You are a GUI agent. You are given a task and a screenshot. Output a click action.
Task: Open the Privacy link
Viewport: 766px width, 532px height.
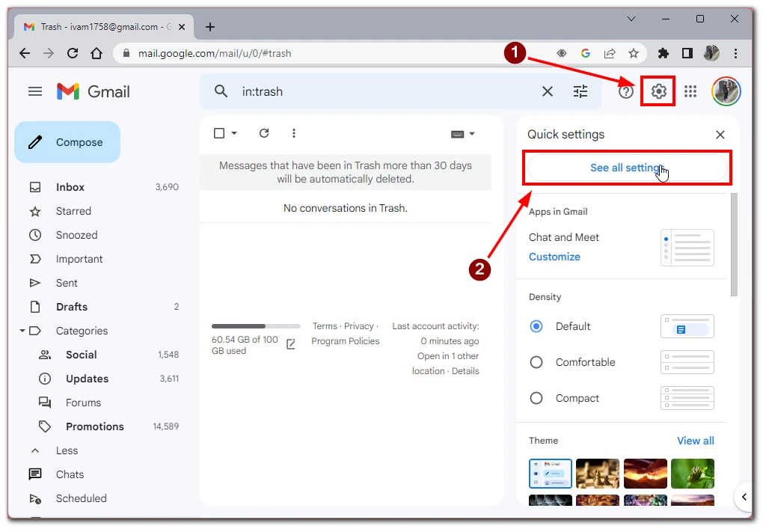358,325
